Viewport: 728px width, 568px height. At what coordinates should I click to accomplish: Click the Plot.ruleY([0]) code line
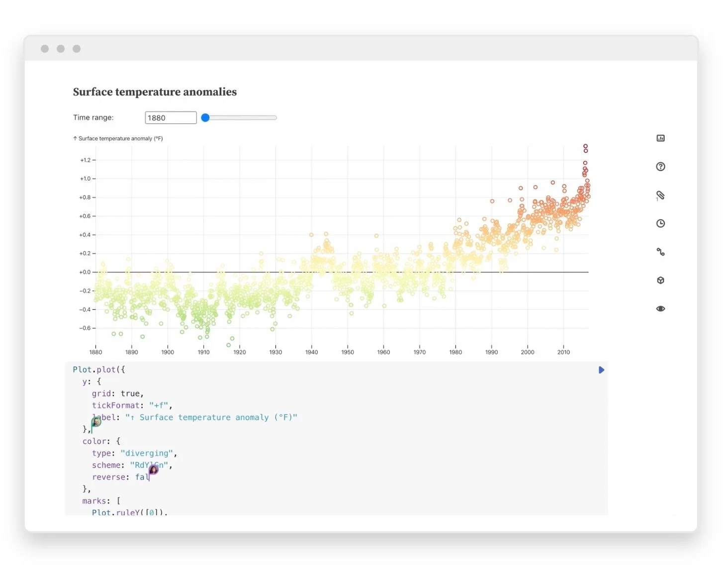click(128, 512)
